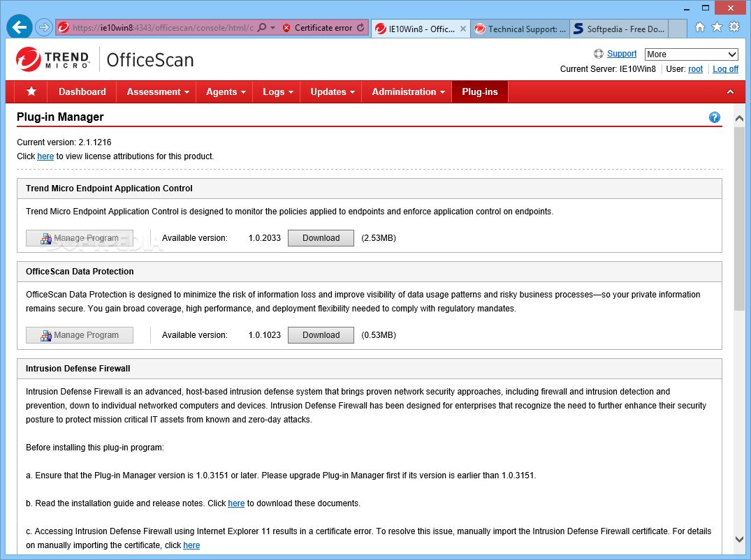
Task: Close the IE10Win8 OfficeScan tab
Action: click(x=463, y=29)
